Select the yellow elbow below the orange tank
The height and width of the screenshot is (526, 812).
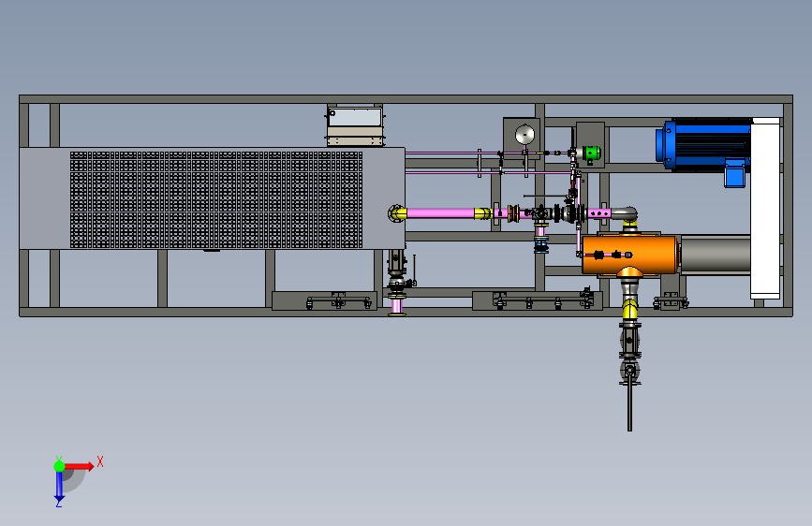[629, 309]
